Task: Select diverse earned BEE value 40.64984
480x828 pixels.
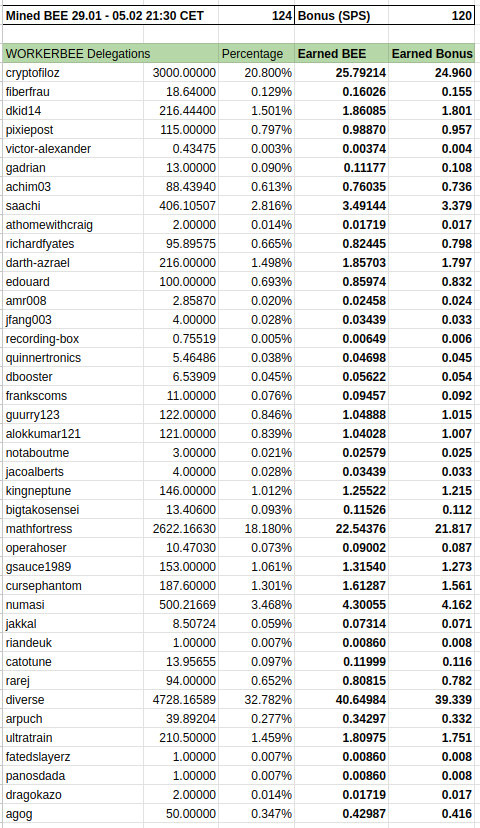Action: tap(342, 700)
